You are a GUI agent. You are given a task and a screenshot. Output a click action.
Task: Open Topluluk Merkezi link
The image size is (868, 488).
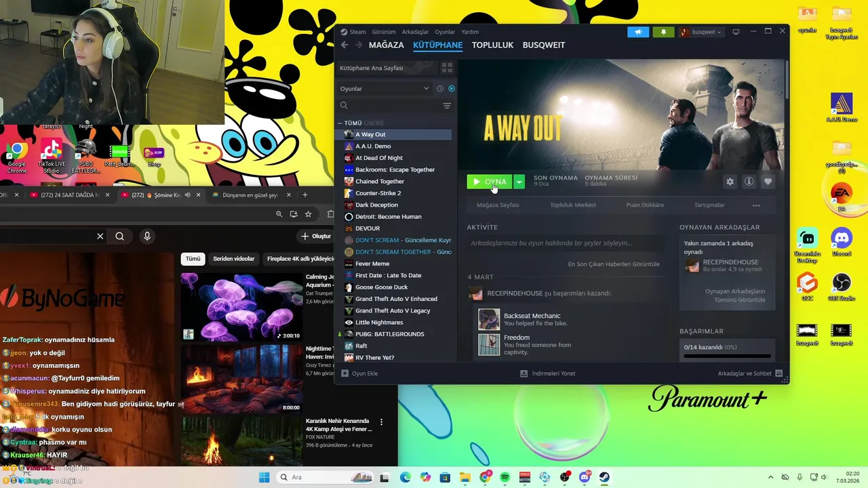573,205
